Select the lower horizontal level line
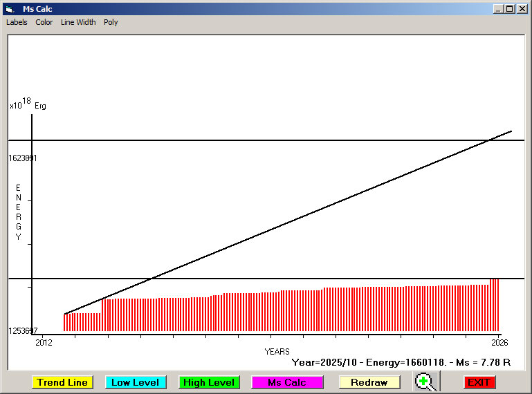The height and width of the screenshot is (394, 532). click(277, 279)
